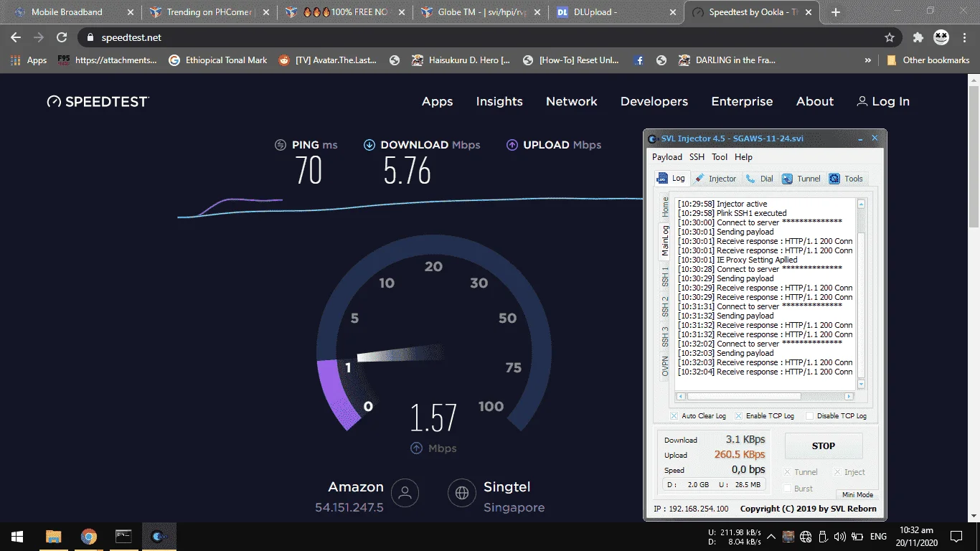Image resolution: width=980 pixels, height=551 pixels.
Task: Check the Disable TCP Log checkbox
Action: (809, 416)
